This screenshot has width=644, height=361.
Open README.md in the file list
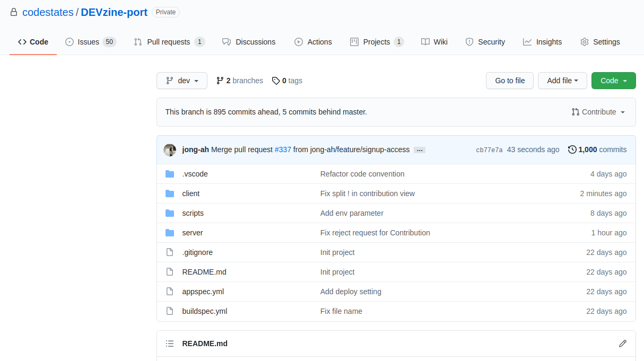point(204,272)
